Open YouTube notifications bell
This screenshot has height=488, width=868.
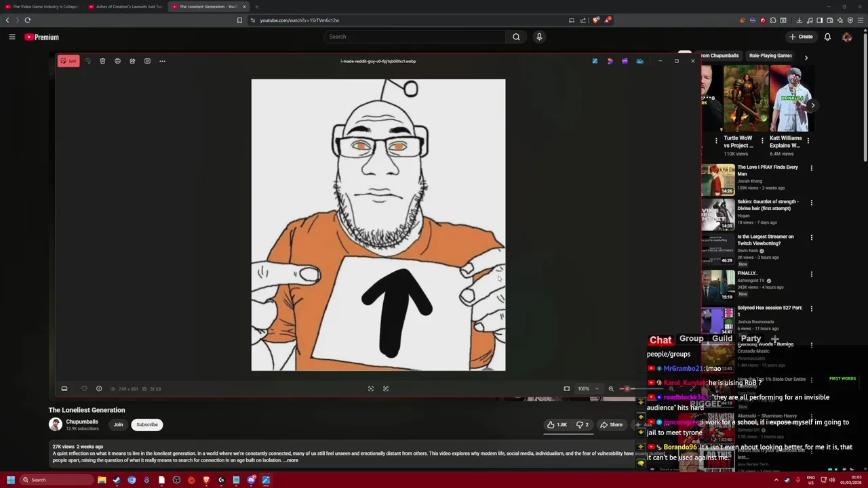click(827, 37)
